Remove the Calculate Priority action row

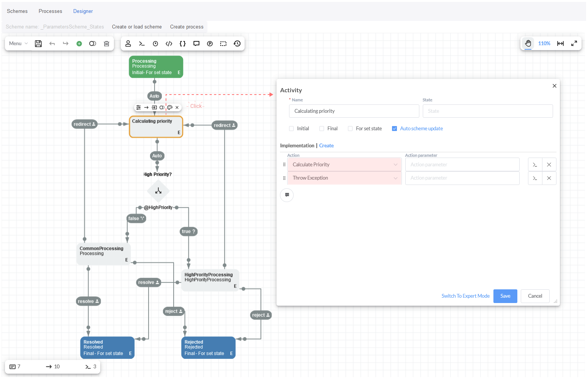point(549,165)
